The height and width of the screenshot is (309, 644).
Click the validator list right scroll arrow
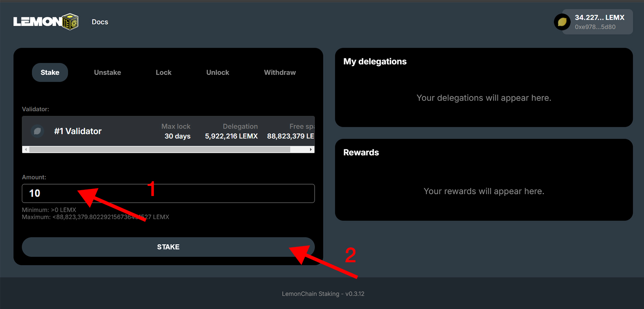[311, 149]
